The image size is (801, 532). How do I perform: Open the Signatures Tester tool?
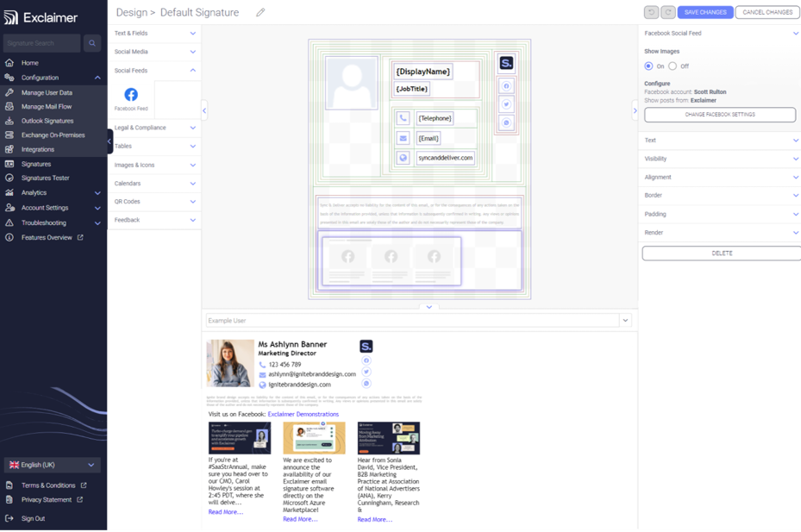click(53, 178)
